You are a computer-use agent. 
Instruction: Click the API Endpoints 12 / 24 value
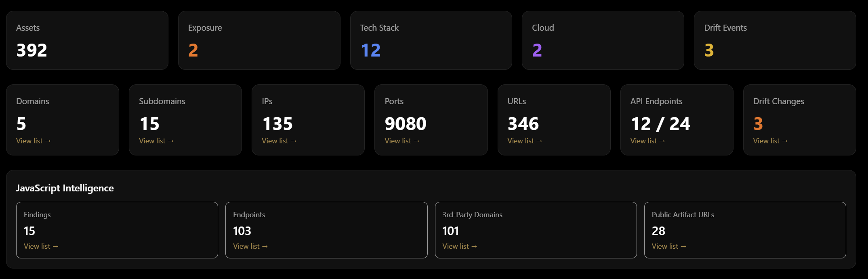point(660,124)
